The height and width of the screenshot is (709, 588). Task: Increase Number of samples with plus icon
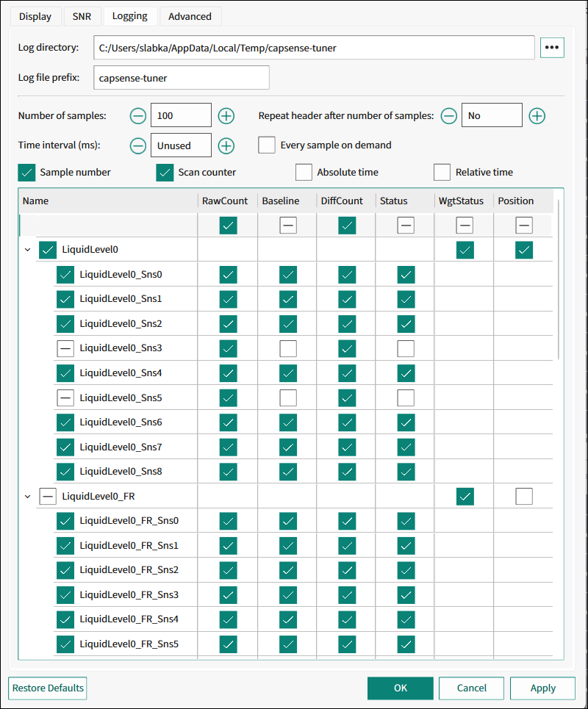tap(226, 116)
